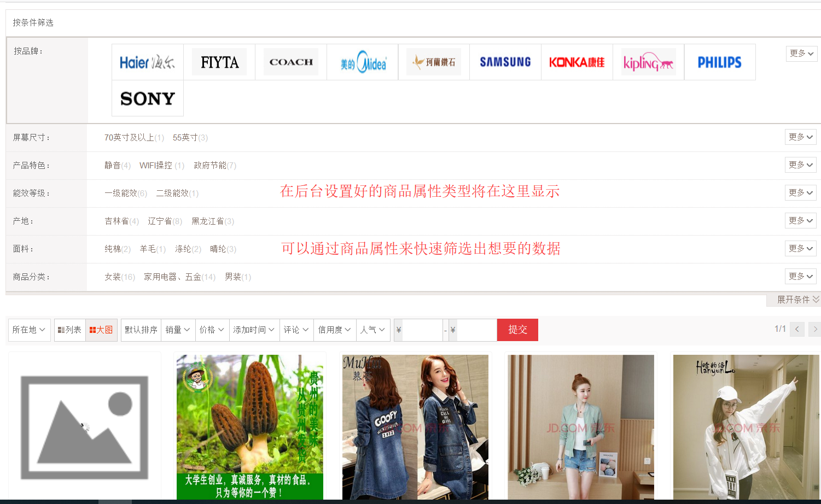This screenshot has width=821, height=504.
Task: Sort by 信用度 credit
Action: 335,330
